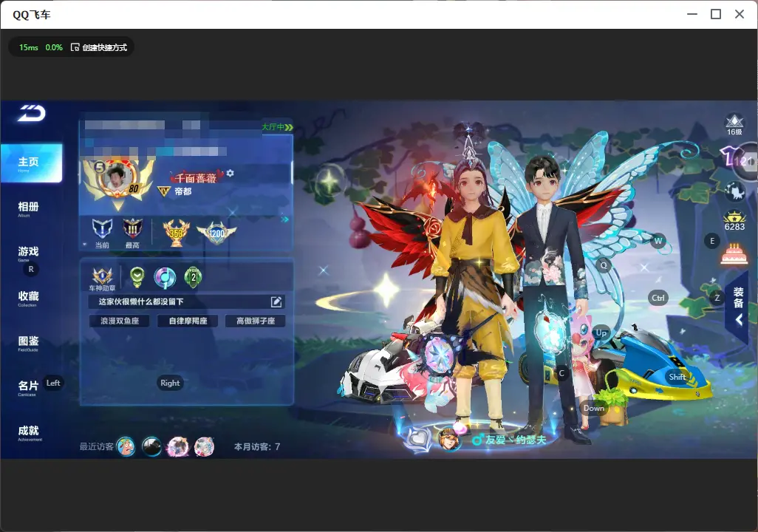Viewport: 758px width, 532px height.
Task: Click the birthday cake icon
Action: [734, 254]
